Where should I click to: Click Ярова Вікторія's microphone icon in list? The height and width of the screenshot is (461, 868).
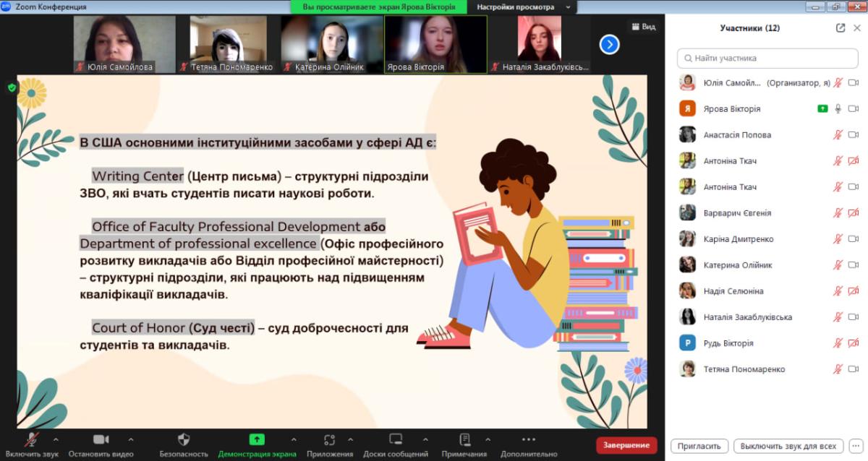click(838, 108)
